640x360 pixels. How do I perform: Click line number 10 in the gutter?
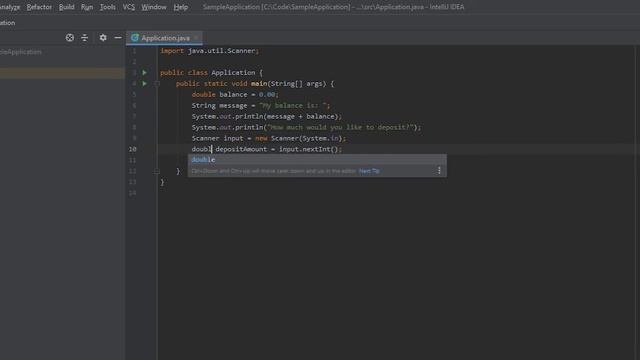click(x=133, y=149)
